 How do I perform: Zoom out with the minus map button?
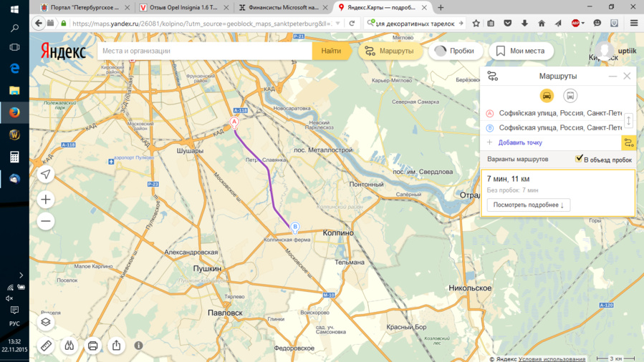tap(46, 221)
